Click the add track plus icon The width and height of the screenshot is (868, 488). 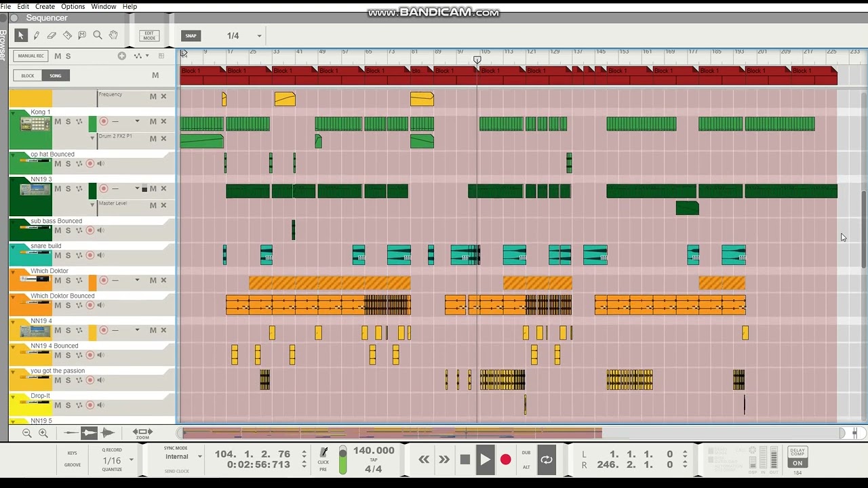point(122,56)
